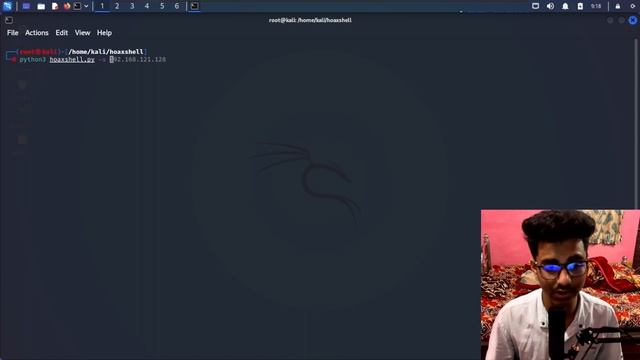Open the session logout icon
The width and height of the screenshot is (640, 360).
click(x=632, y=6)
